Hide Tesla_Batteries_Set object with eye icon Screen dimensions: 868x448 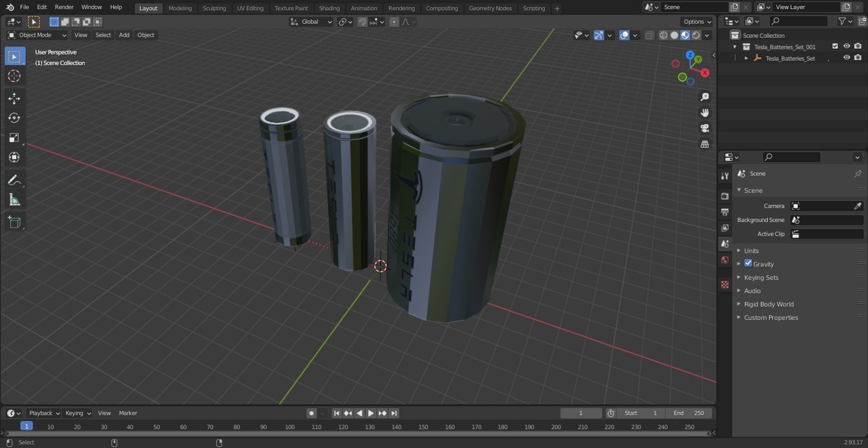tap(847, 58)
